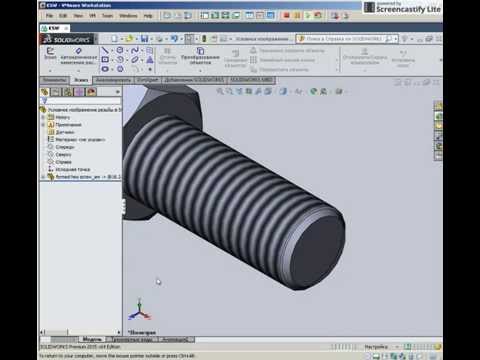Open the Windows menu in VMware
Image resolution: width=480 pixels, height=360 pixels.
128,16
